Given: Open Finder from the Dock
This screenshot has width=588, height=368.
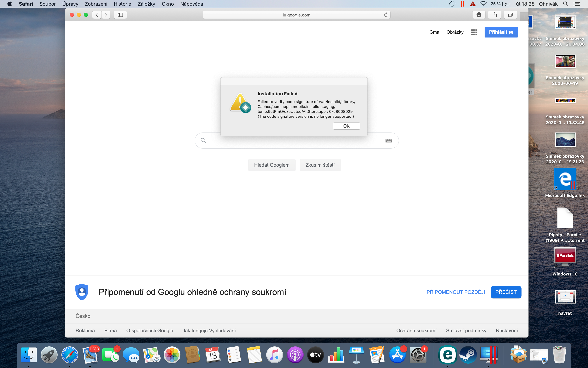Looking at the screenshot, I should click(x=29, y=355).
